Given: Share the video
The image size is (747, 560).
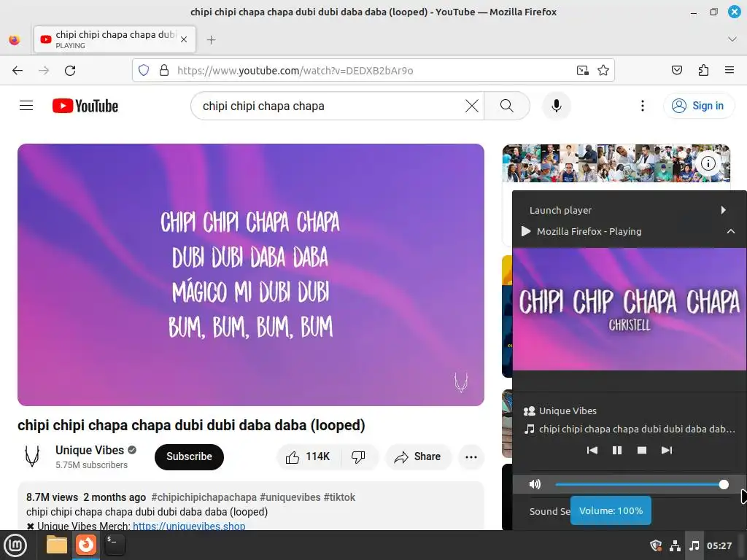Looking at the screenshot, I should pos(418,457).
